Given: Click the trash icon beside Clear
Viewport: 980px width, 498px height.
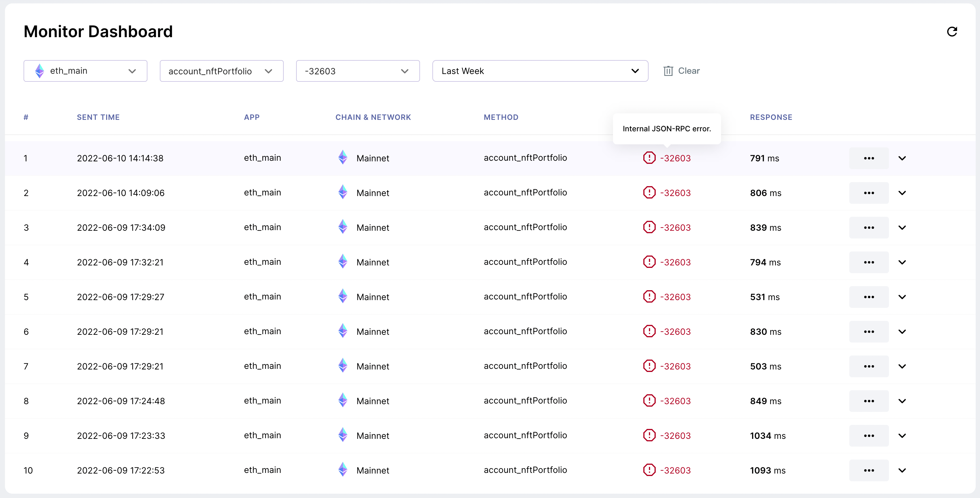Looking at the screenshot, I should click(668, 71).
